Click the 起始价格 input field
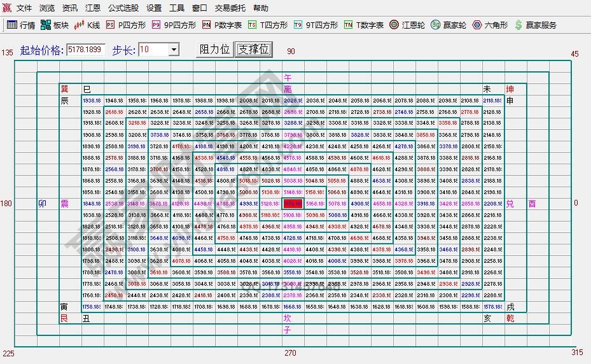591x364 pixels. (x=86, y=50)
